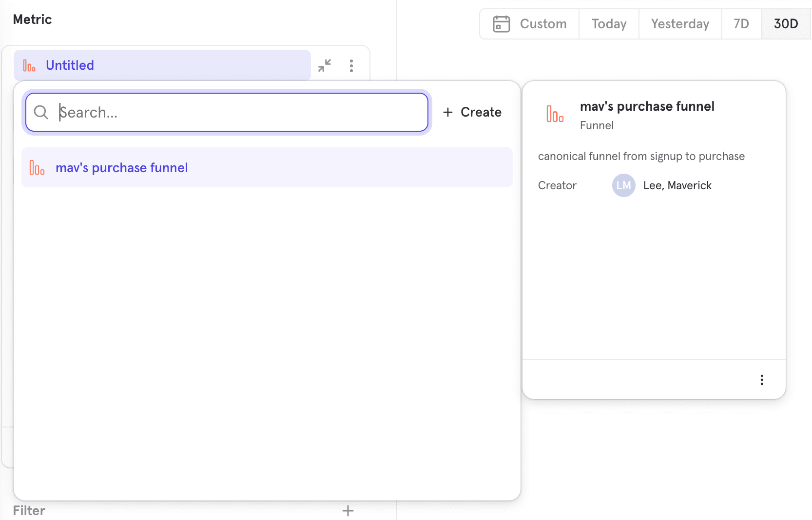Click the funnel icon in the Untitled metric chip
The height and width of the screenshot is (520, 812).
point(29,66)
